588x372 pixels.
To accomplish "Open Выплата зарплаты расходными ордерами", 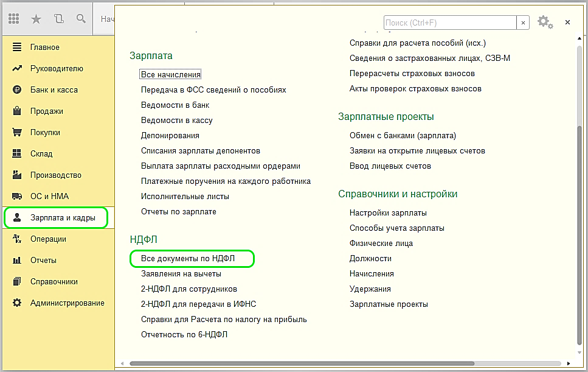I will tap(221, 166).
